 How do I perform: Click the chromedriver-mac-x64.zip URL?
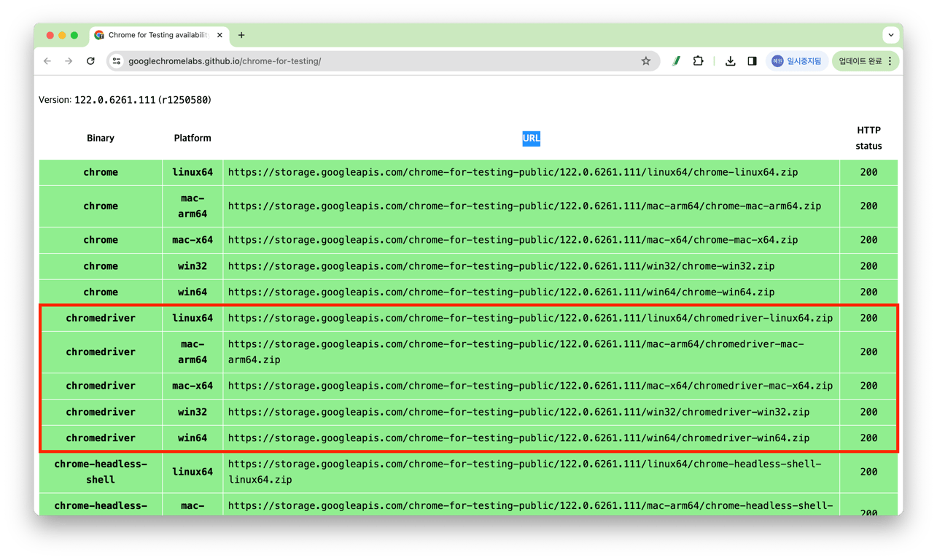530,386
